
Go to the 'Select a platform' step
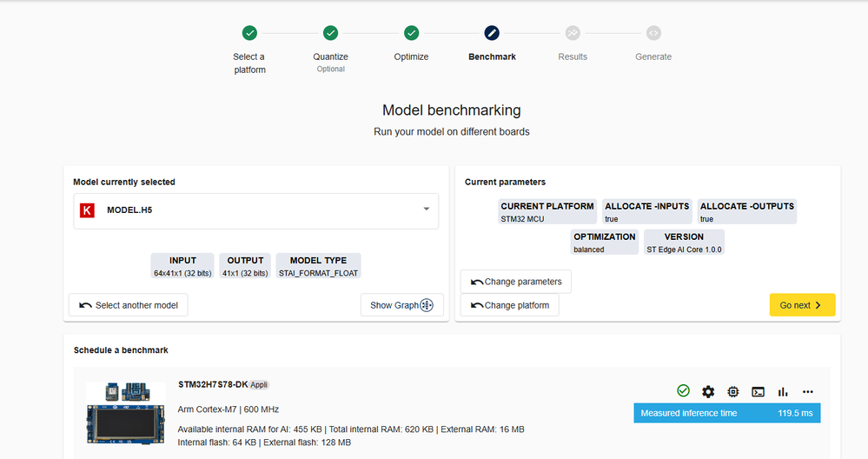[x=249, y=33]
